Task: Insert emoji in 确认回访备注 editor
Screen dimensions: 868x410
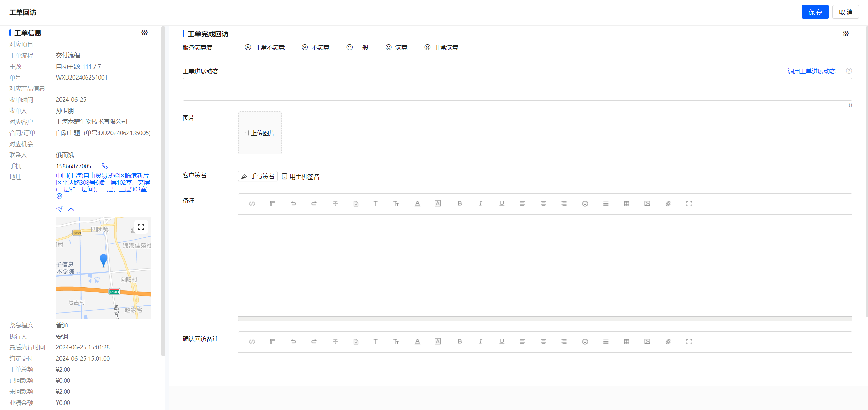Action: (585, 342)
